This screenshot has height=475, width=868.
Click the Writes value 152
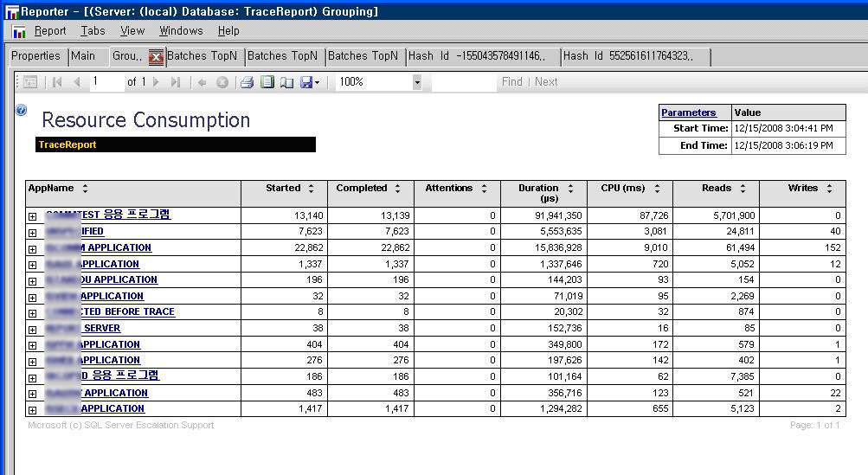(x=833, y=247)
